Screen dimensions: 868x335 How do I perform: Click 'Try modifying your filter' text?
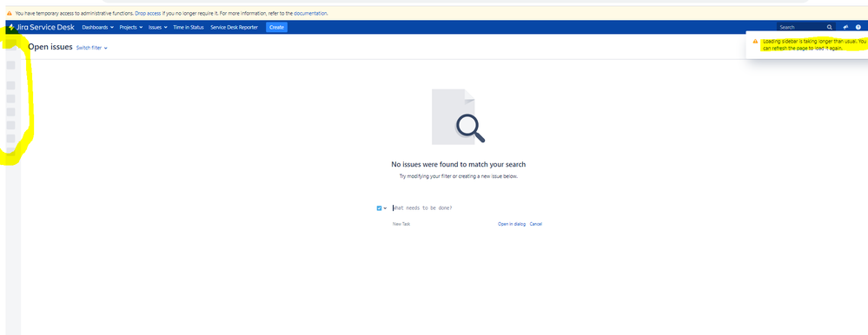coord(459,176)
